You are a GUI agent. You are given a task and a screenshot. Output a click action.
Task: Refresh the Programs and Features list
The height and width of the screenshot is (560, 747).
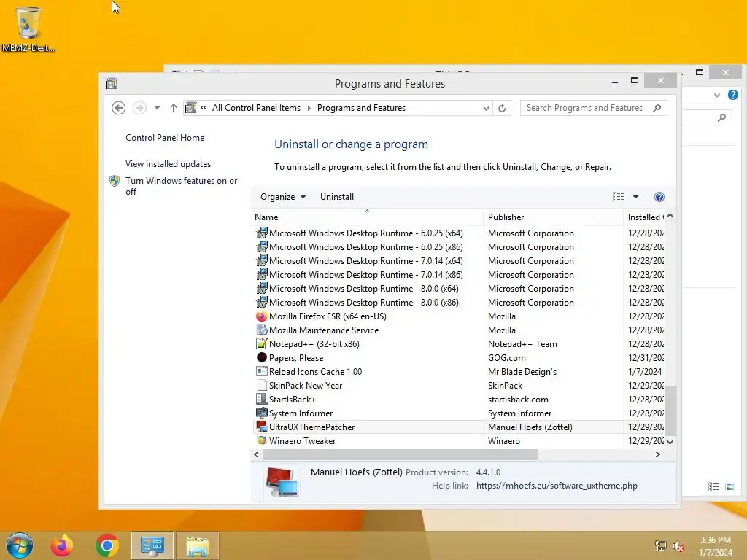click(x=502, y=108)
